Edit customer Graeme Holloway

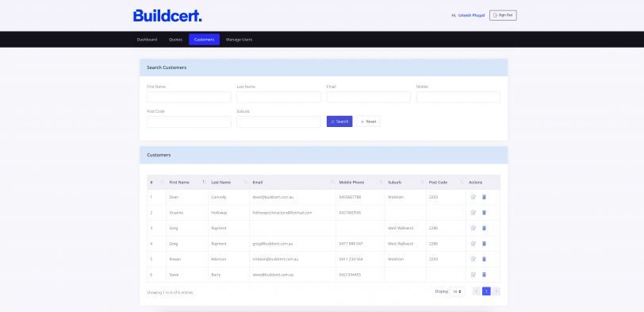(x=473, y=213)
